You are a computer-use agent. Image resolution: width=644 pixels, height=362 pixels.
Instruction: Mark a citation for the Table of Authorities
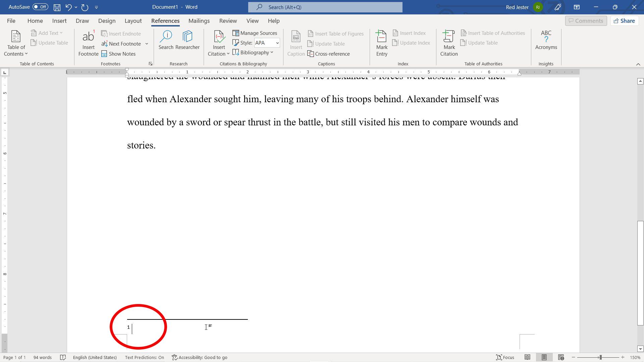(x=448, y=43)
